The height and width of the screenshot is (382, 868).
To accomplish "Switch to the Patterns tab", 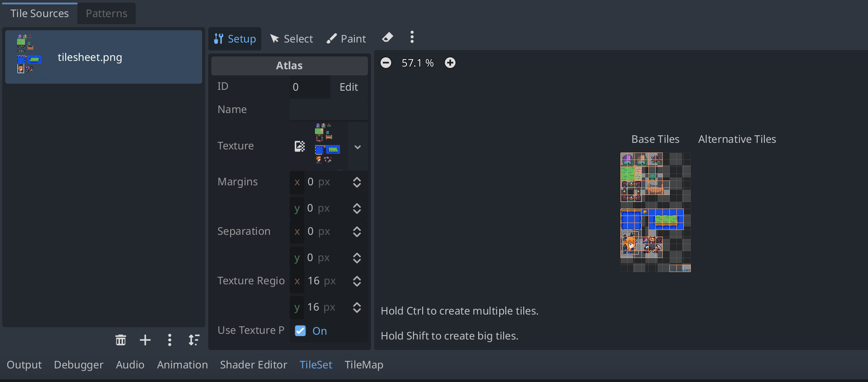I will coord(106,14).
